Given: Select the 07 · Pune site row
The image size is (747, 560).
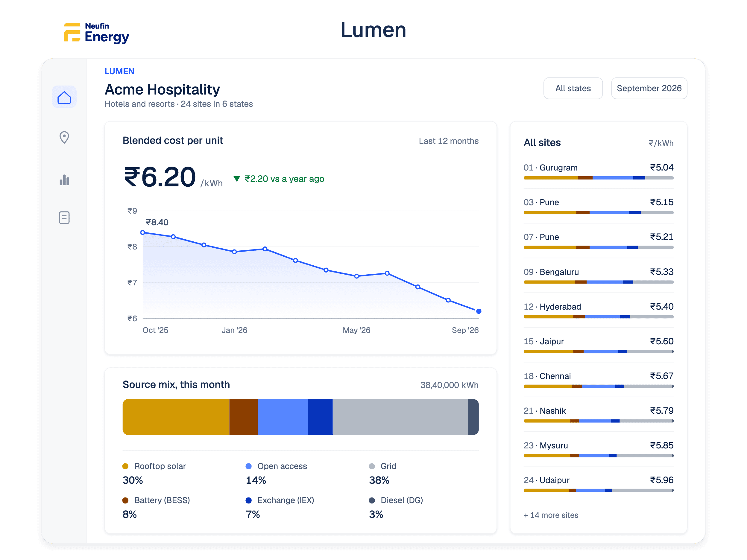Looking at the screenshot, I should click(x=599, y=241).
